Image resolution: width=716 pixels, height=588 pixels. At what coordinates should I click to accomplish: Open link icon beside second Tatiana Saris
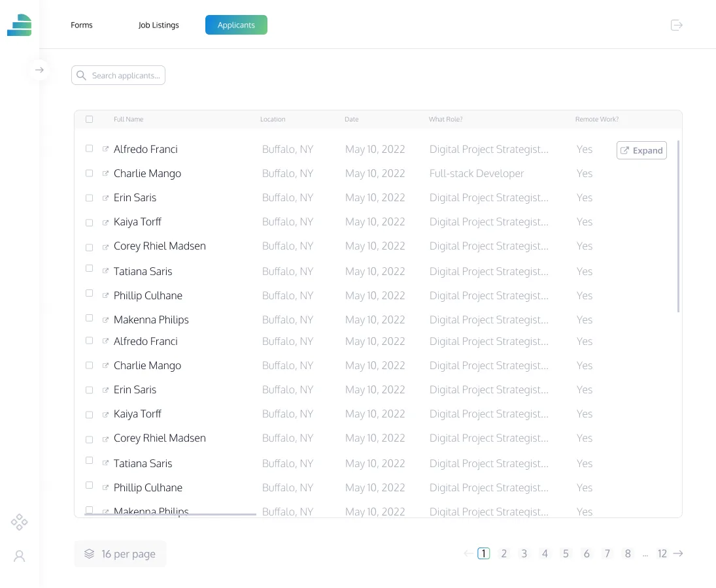click(x=105, y=463)
